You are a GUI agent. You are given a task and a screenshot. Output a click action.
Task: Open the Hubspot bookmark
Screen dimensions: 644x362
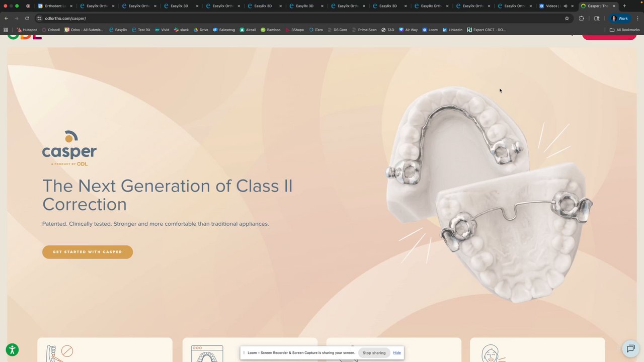pos(27,30)
